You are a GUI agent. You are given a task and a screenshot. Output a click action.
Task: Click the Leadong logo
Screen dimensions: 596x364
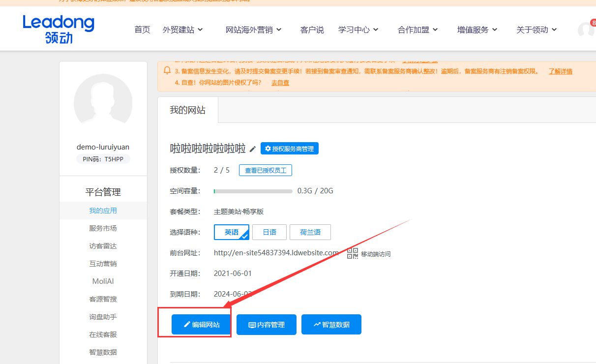point(58,29)
